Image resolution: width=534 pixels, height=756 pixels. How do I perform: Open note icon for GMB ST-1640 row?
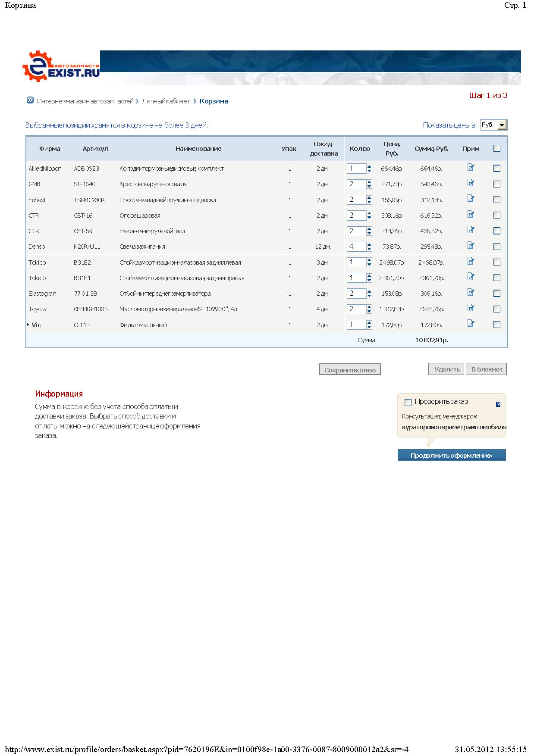(471, 183)
